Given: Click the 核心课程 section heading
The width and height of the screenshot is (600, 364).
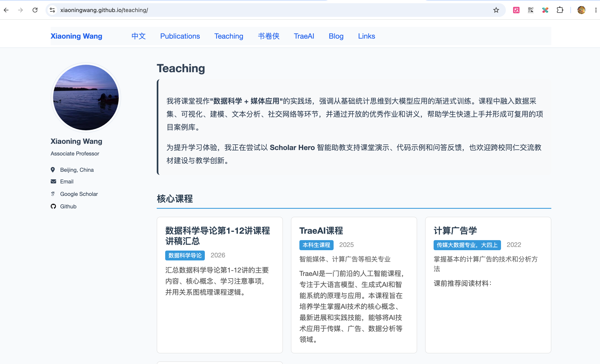Looking at the screenshot, I should 175,198.
